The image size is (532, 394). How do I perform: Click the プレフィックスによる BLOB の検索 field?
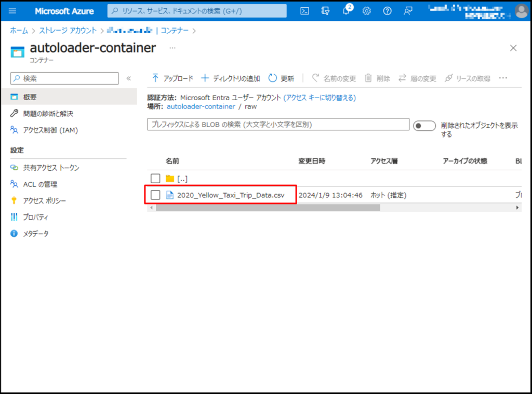(277, 125)
